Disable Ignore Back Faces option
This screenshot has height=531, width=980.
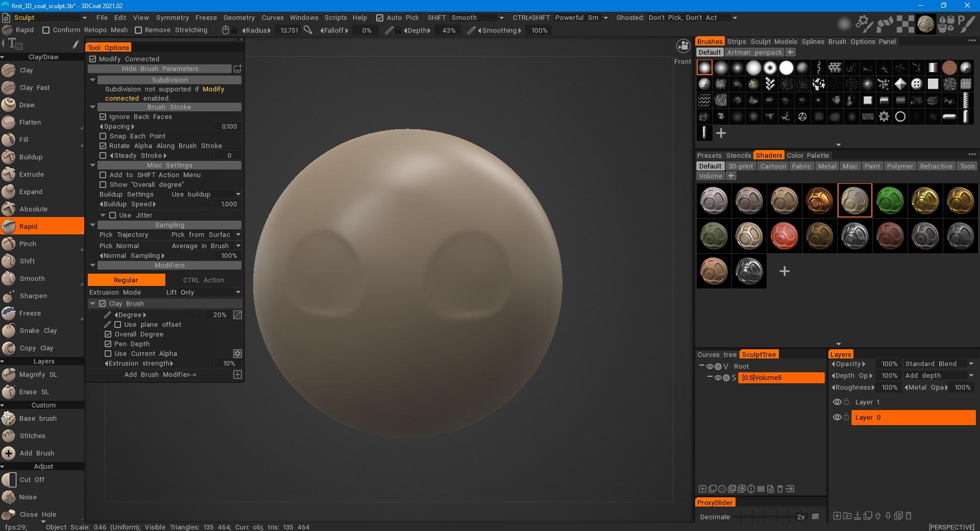click(x=103, y=117)
